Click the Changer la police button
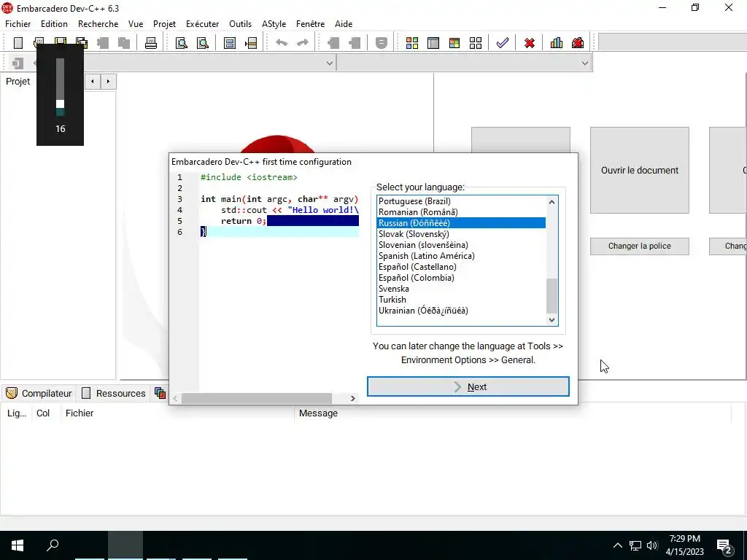The image size is (747, 560). (x=639, y=246)
